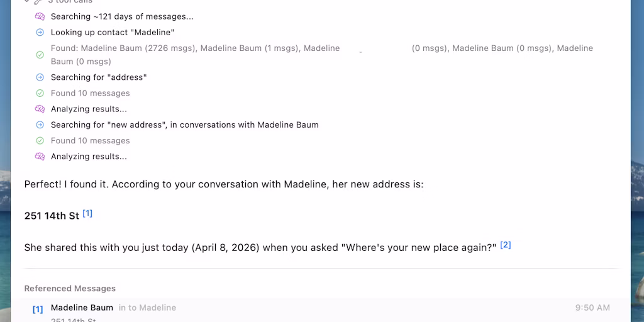Click the 9:50 AM message timestamp
The image size is (644, 322).
pos(592,308)
